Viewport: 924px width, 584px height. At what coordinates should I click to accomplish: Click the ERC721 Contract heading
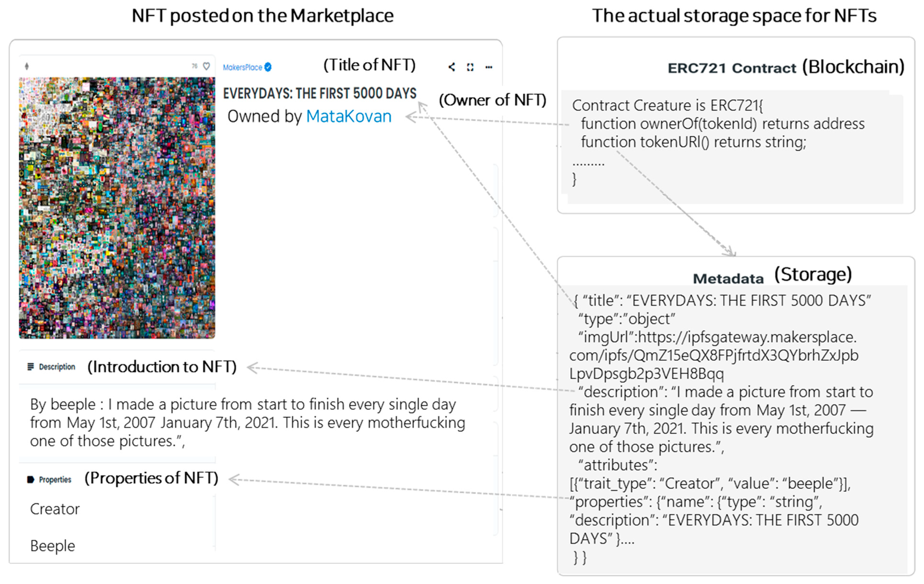point(731,68)
